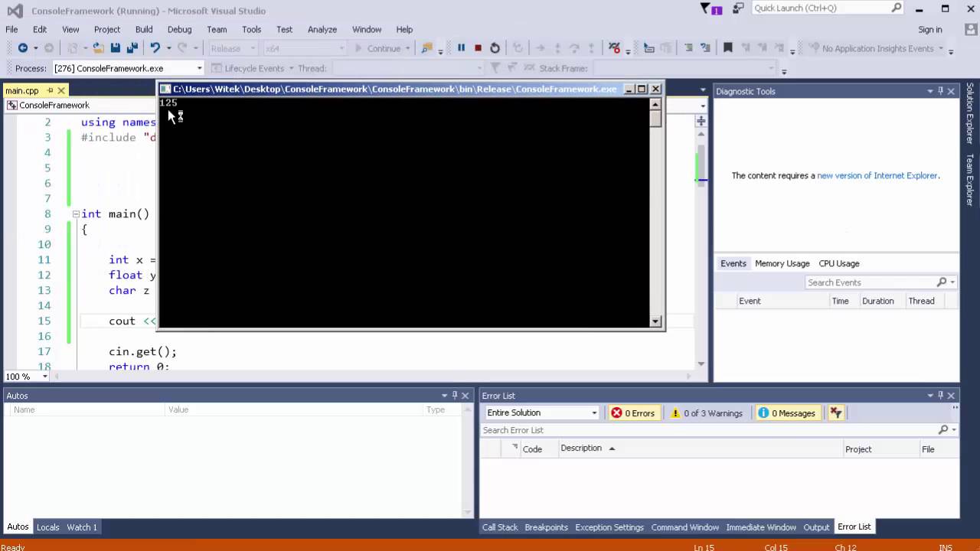The image size is (980, 551).
Task: Switch to the Watch 1 tab
Action: coord(82,527)
